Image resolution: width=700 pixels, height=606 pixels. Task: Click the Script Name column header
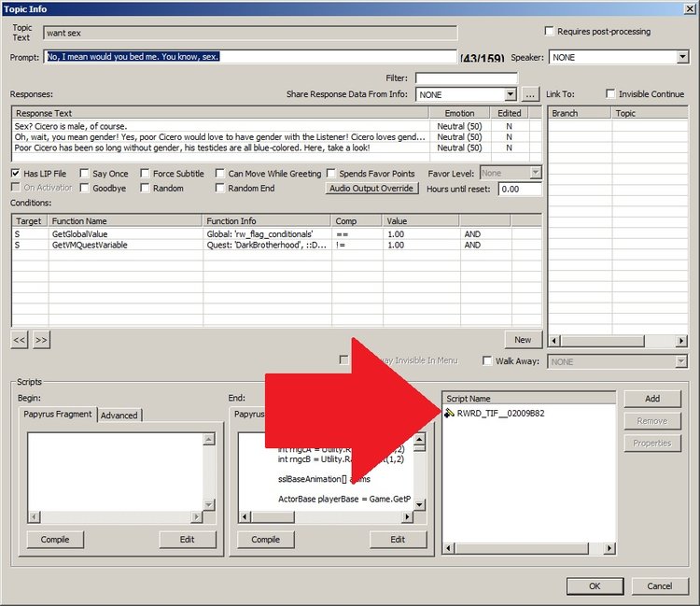tap(529, 399)
